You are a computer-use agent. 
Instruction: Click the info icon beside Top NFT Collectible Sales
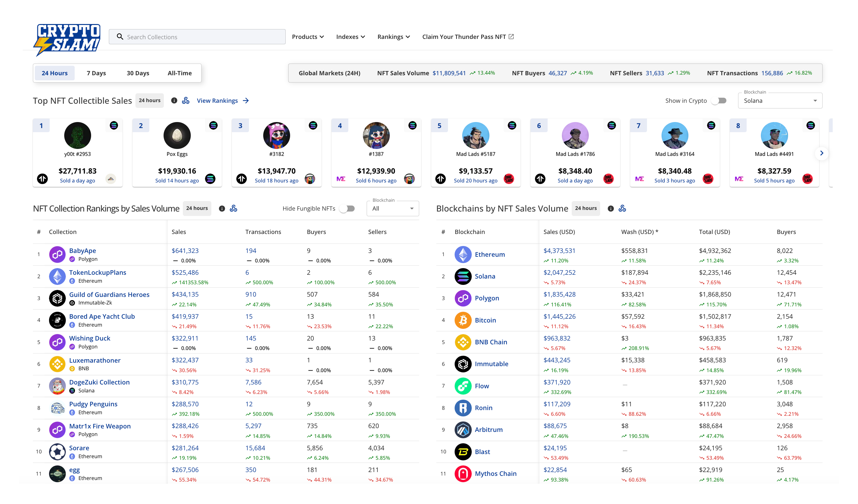(174, 101)
